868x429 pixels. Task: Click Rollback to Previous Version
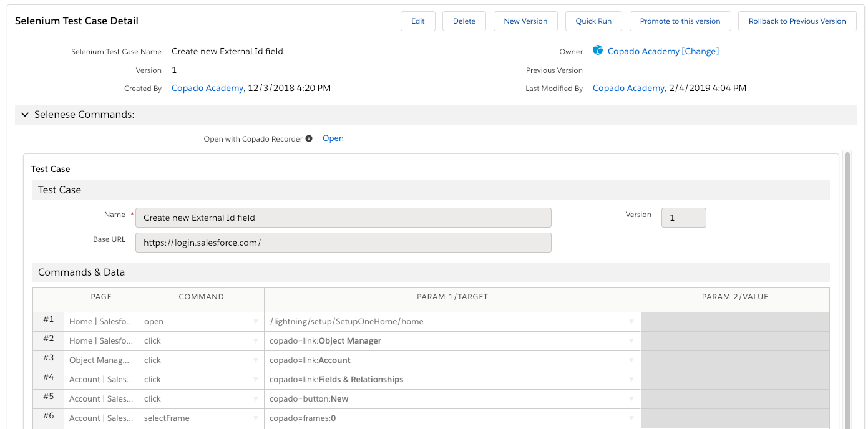(x=797, y=21)
